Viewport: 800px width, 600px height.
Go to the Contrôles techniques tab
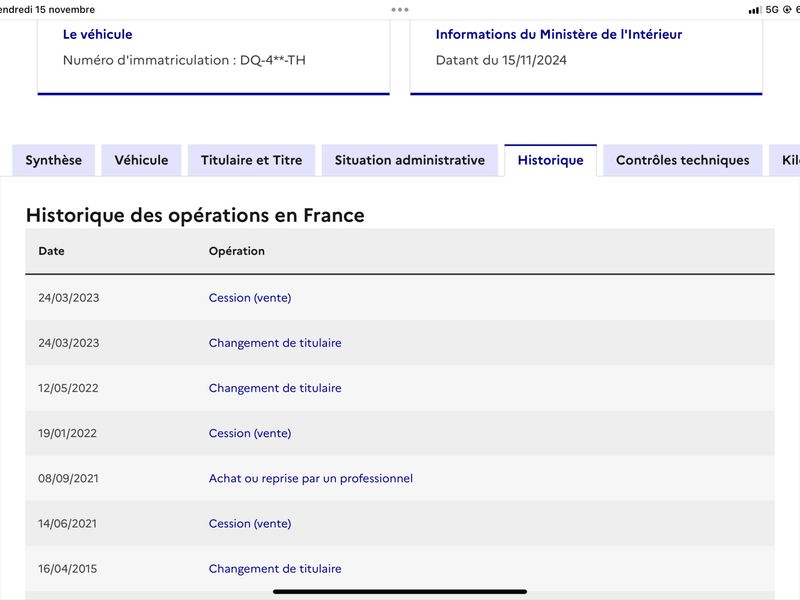tap(683, 160)
